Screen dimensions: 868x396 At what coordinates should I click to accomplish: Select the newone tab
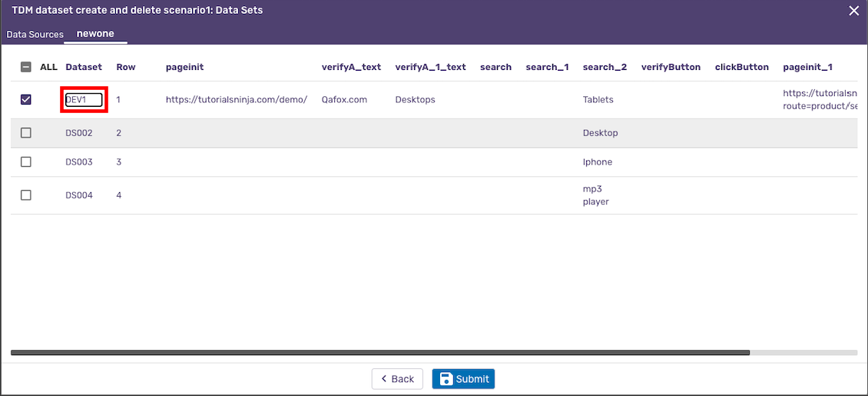point(95,34)
